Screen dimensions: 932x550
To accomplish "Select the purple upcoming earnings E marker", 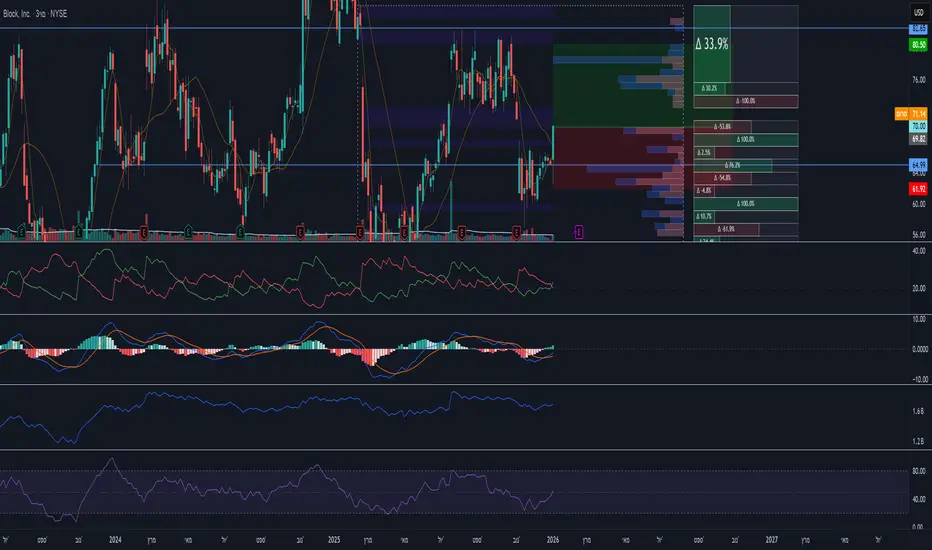I will tap(578, 232).
